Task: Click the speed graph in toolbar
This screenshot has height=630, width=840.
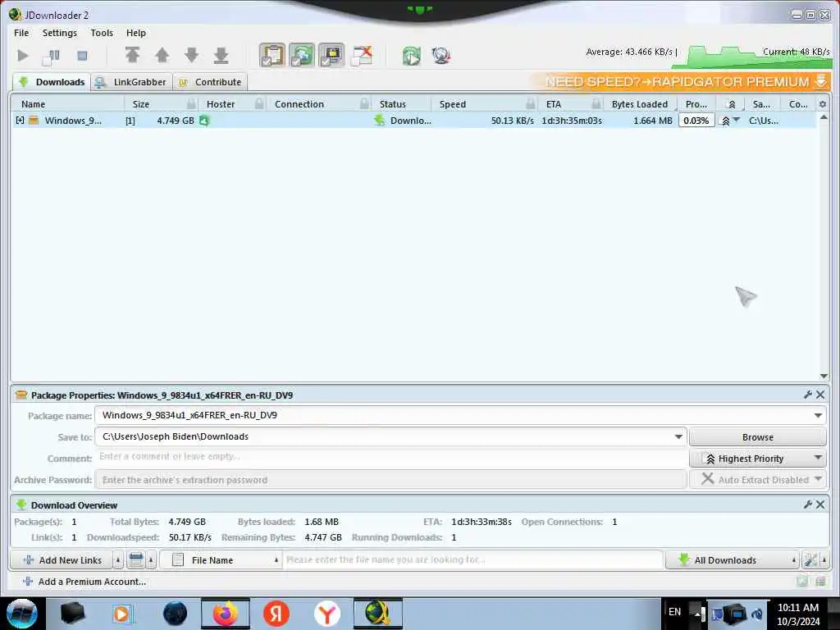Action: point(751,57)
